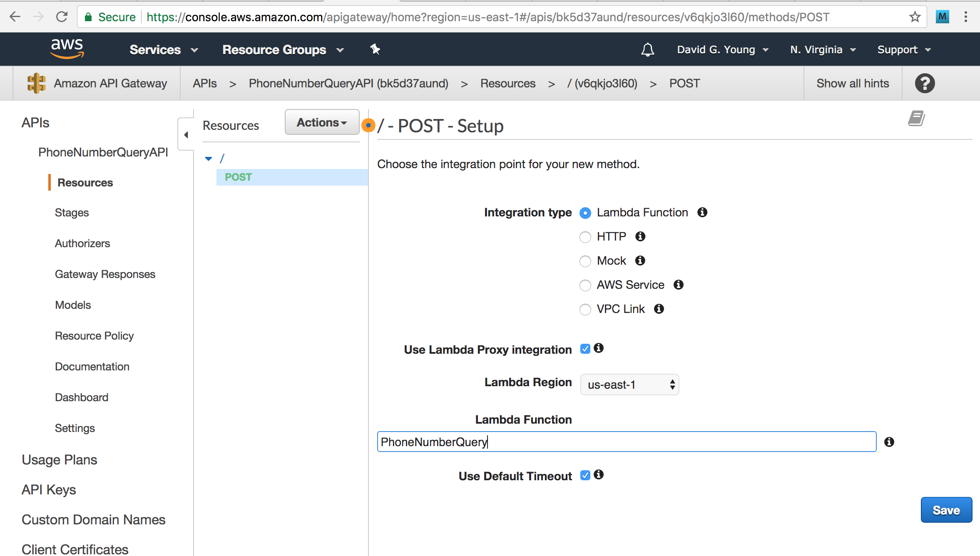Select HTTP integration type

[585, 237]
